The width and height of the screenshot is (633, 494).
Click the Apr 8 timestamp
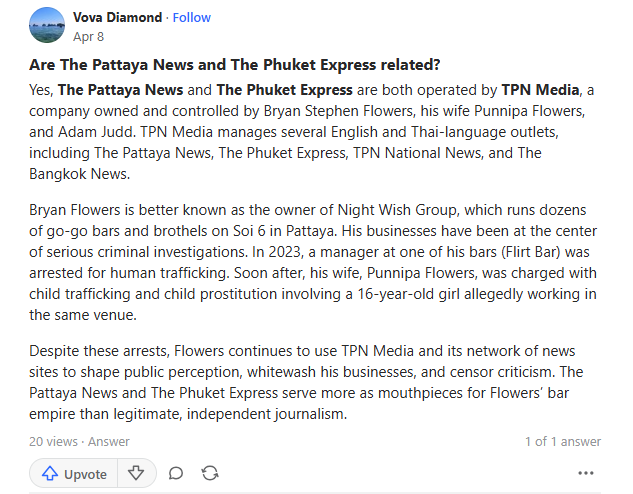tap(88, 37)
